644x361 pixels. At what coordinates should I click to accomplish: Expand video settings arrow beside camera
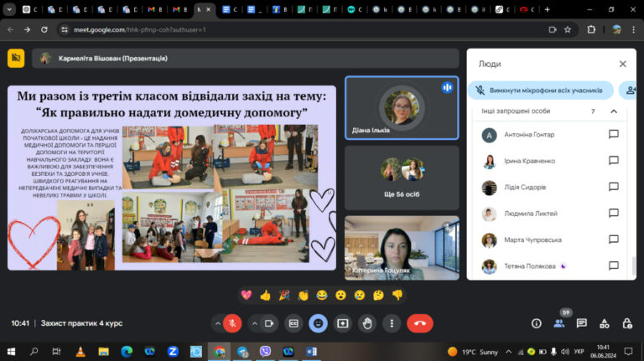(x=255, y=323)
